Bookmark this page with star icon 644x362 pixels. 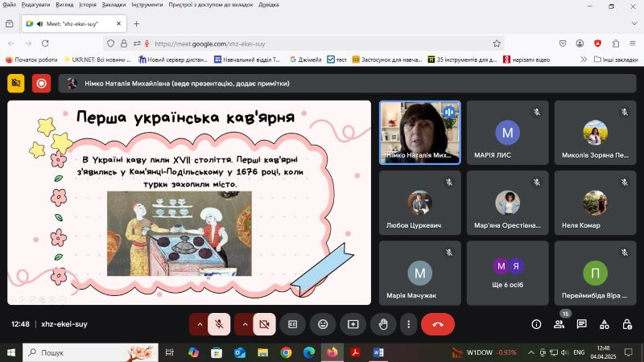497,43
